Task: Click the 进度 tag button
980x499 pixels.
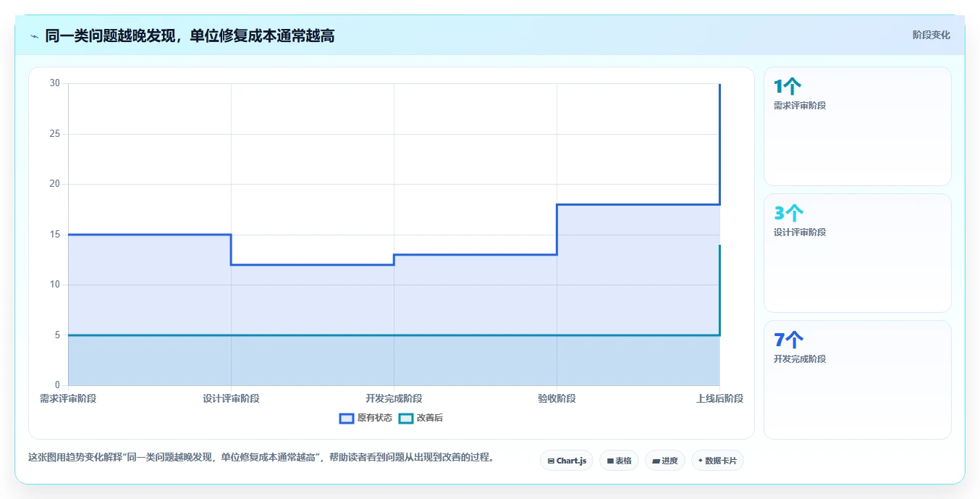Action: click(664, 461)
